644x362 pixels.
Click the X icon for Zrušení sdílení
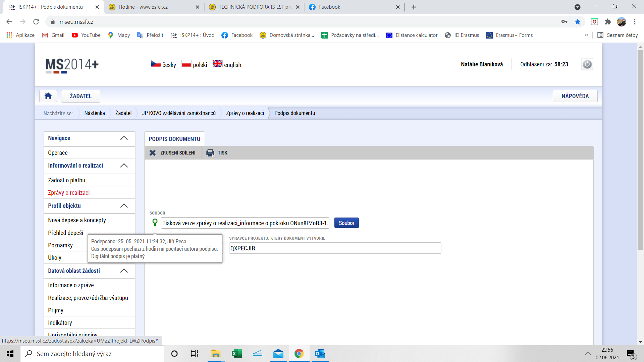(x=153, y=153)
